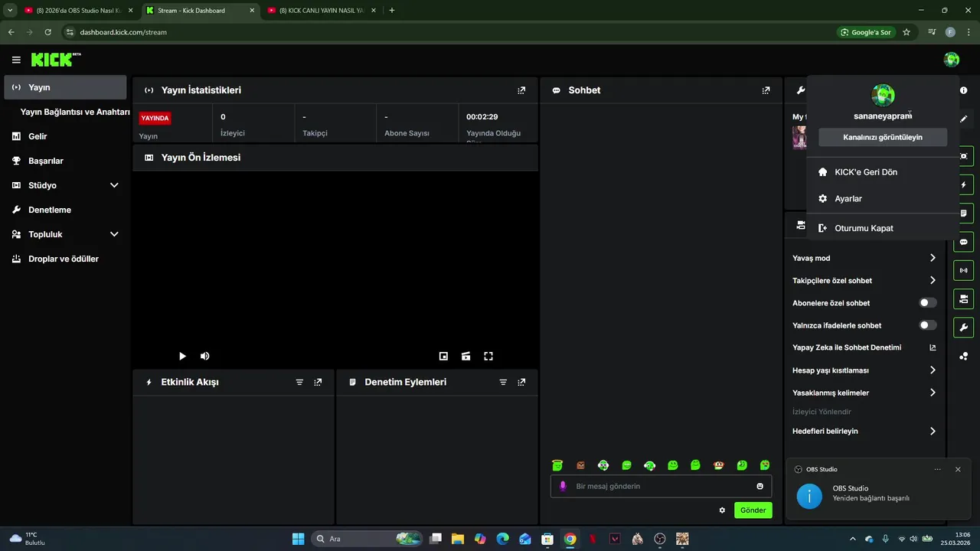Open chat settings gear beside Gönder
This screenshot has height=551, width=980.
point(722,510)
